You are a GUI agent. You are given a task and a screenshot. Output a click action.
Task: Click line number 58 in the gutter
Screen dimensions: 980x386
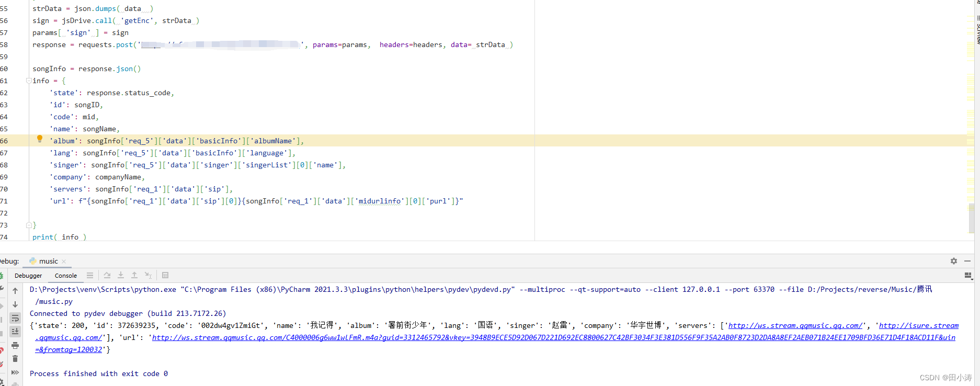click(4, 44)
